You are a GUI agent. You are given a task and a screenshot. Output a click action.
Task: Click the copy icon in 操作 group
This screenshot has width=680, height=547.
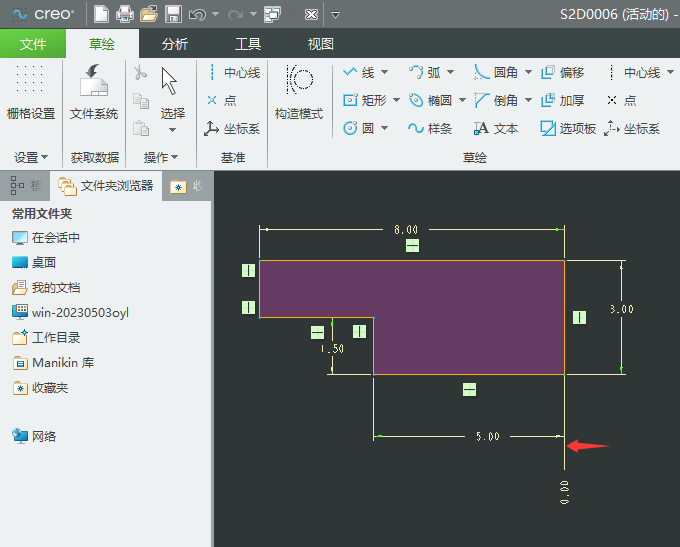tap(141, 101)
